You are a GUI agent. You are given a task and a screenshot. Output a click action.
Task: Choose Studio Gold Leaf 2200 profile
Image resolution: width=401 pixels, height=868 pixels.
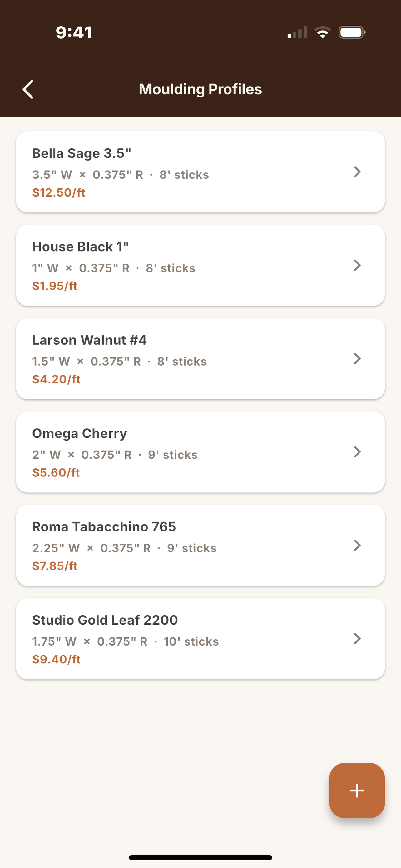tap(200, 639)
